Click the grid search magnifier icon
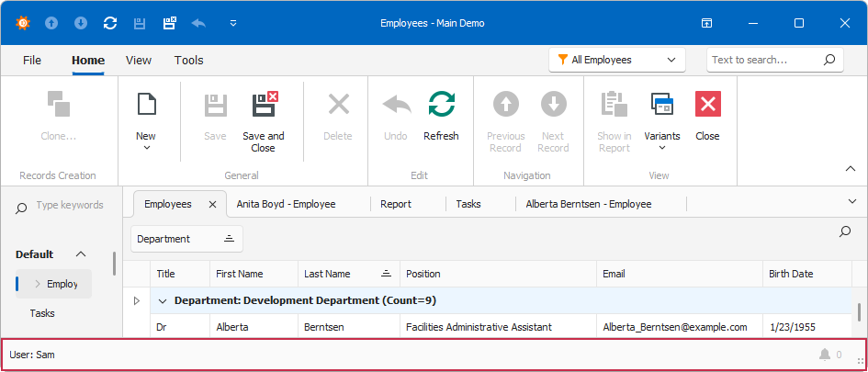This screenshot has height=372, width=868. (845, 231)
